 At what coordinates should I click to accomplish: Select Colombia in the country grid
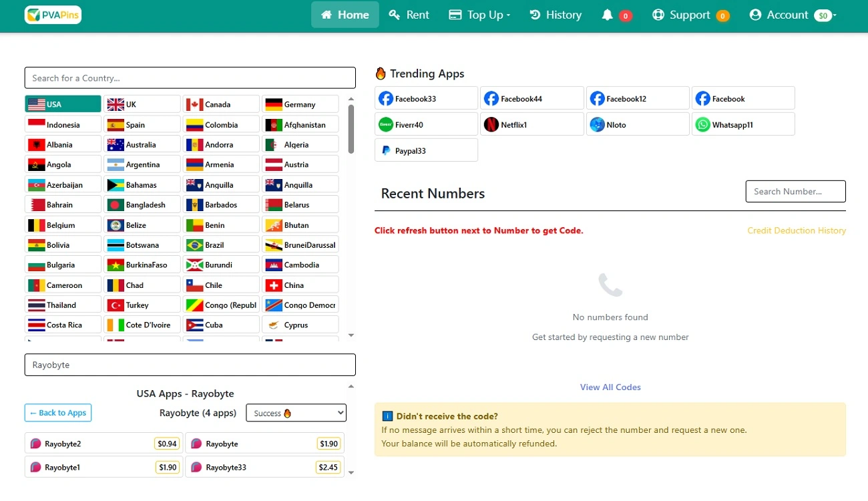[x=221, y=125]
